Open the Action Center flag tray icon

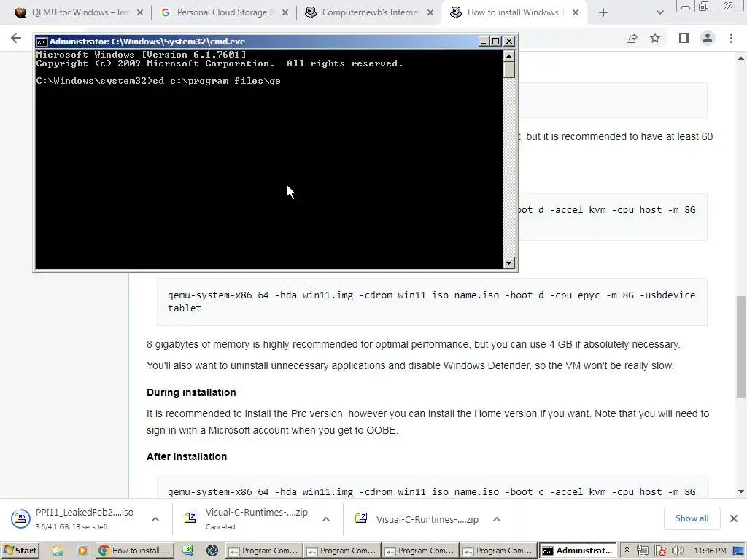pyautogui.click(x=659, y=551)
